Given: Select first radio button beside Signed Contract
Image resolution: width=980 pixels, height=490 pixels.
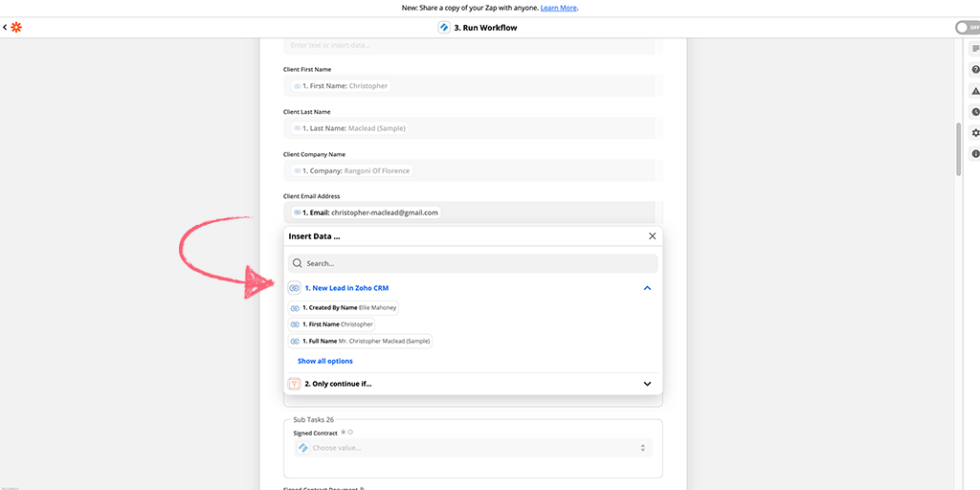Looking at the screenshot, I should (344, 432).
